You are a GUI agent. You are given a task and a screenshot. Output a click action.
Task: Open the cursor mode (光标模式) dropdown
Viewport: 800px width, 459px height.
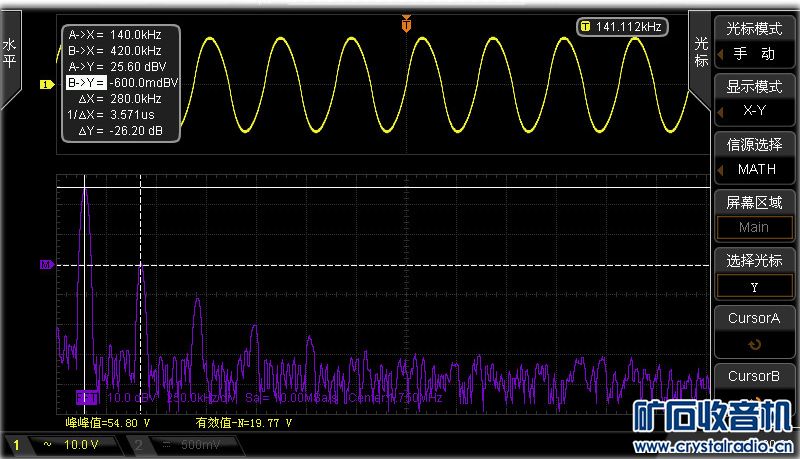coord(754,41)
